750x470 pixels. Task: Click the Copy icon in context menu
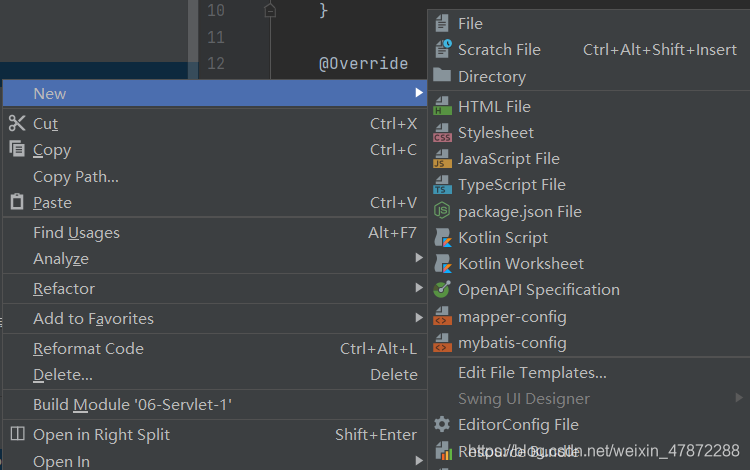click(x=17, y=149)
